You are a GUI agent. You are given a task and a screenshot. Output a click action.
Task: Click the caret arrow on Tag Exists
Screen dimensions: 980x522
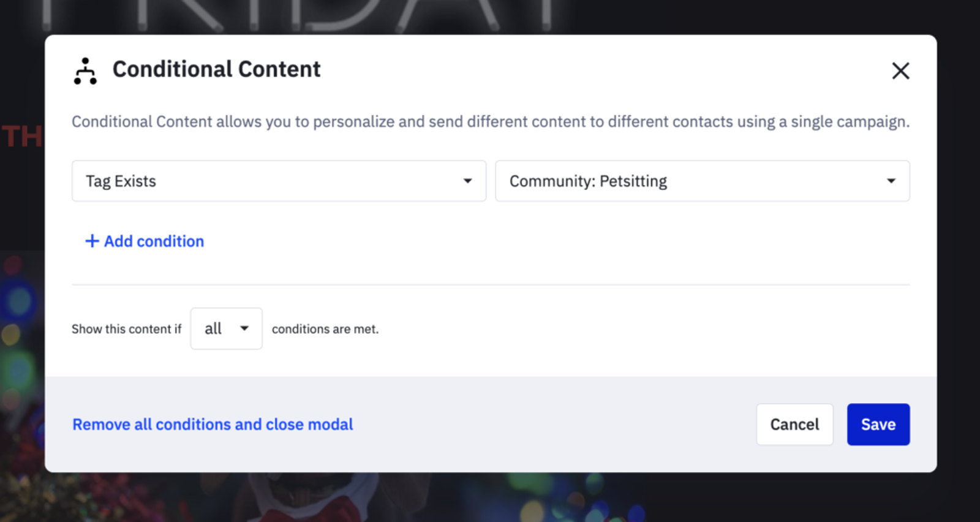click(x=467, y=181)
